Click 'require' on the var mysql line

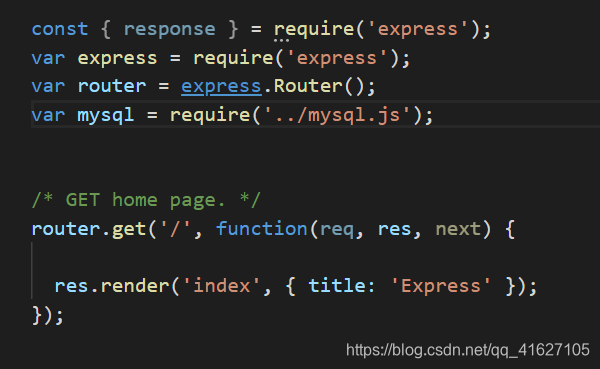pos(210,115)
